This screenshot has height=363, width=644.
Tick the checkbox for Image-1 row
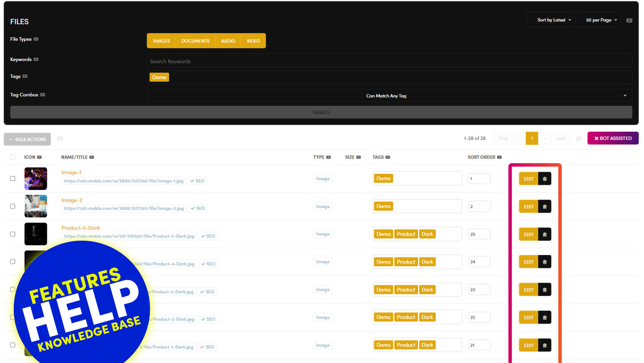click(x=13, y=178)
